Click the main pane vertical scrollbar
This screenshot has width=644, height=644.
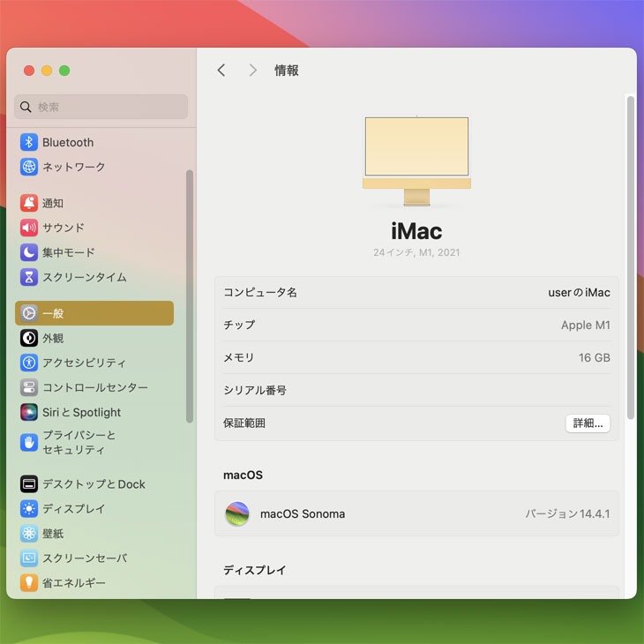[631, 258]
